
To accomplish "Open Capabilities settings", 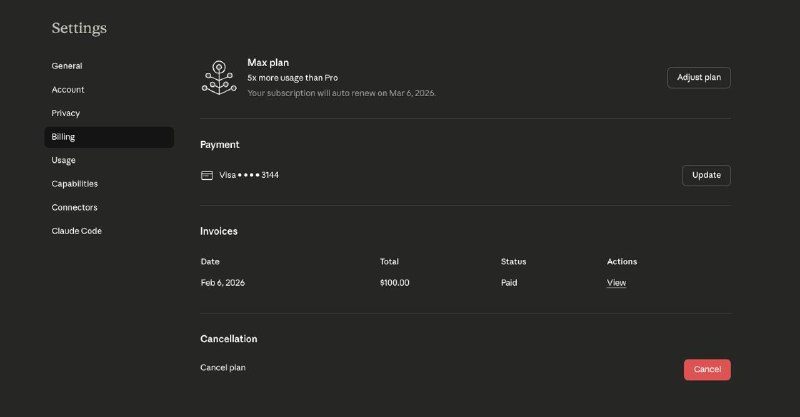I will [x=74, y=184].
